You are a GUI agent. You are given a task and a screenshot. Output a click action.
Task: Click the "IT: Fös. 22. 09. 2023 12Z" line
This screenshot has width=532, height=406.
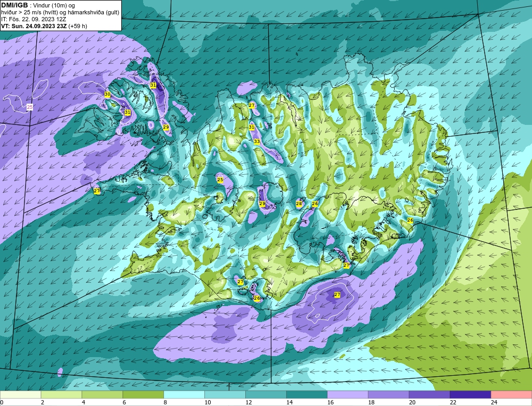tap(34, 19)
